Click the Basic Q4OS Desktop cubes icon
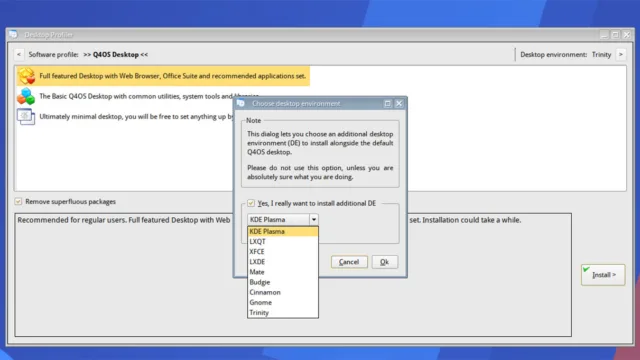640x360 pixels. click(x=26, y=96)
